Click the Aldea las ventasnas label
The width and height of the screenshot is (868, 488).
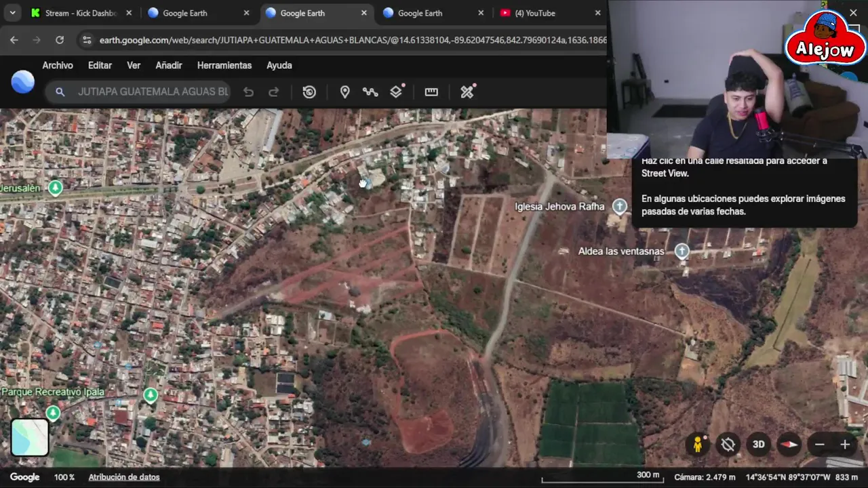(621, 251)
